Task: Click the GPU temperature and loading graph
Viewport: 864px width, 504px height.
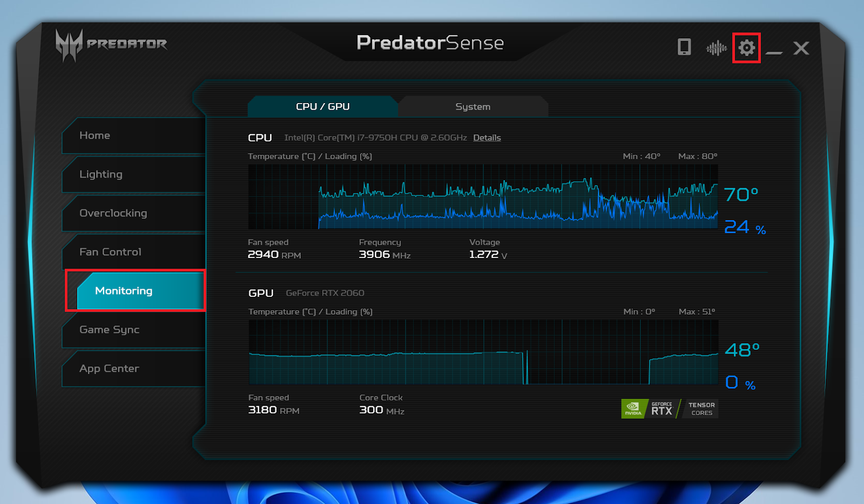Action: pos(483,352)
